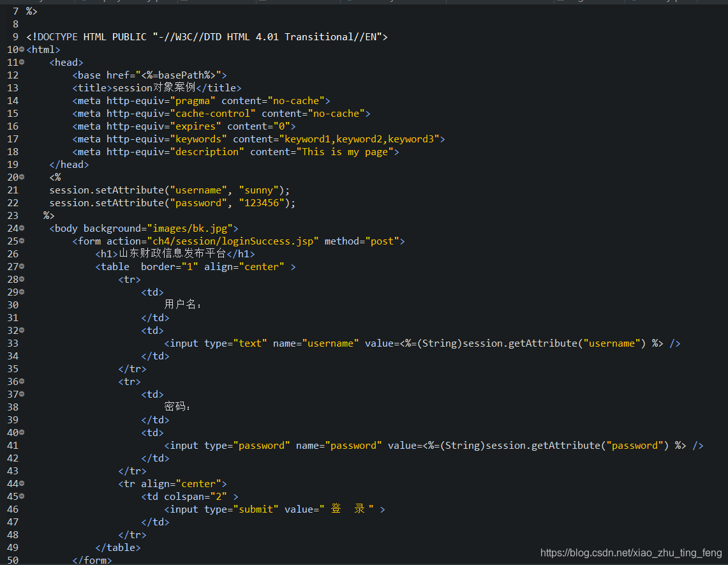Click the closing </head> tag on line 19
The image size is (728, 565).
[x=69, y=165]
